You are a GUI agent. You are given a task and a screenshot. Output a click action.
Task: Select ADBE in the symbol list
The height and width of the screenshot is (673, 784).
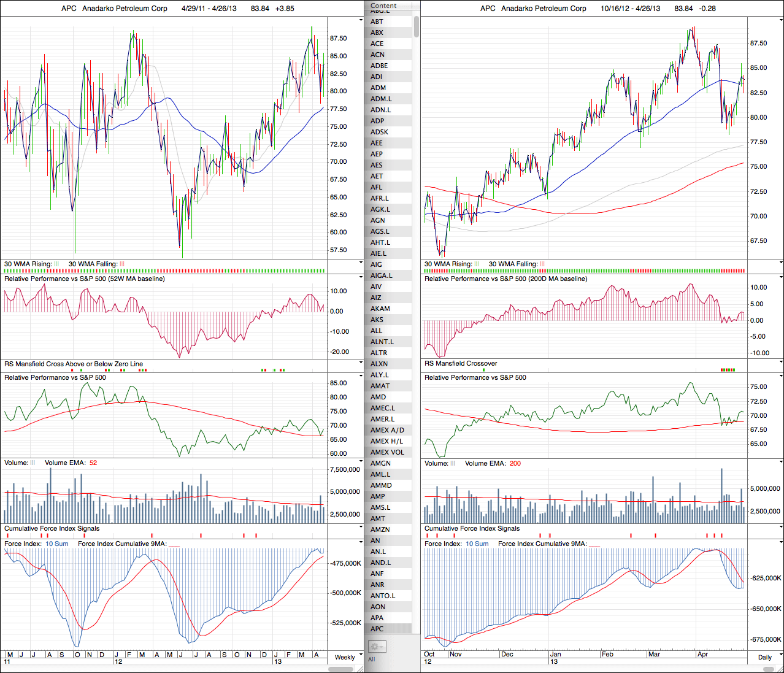(x=379, y=66)
